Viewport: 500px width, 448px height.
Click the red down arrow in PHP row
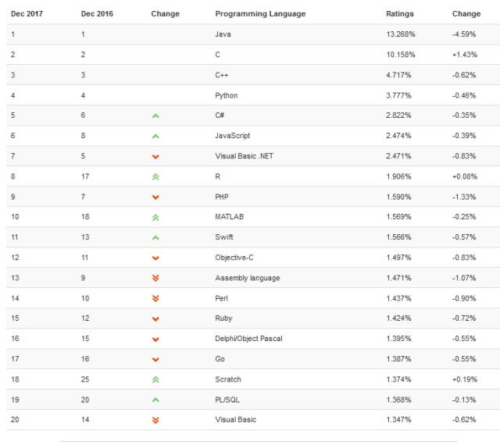155,197
